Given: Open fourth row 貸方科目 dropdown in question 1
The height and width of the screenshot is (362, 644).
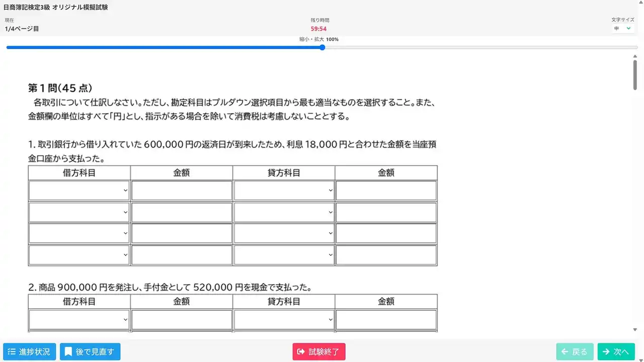Looking at the screenshot, I should (x=284, y=255).
